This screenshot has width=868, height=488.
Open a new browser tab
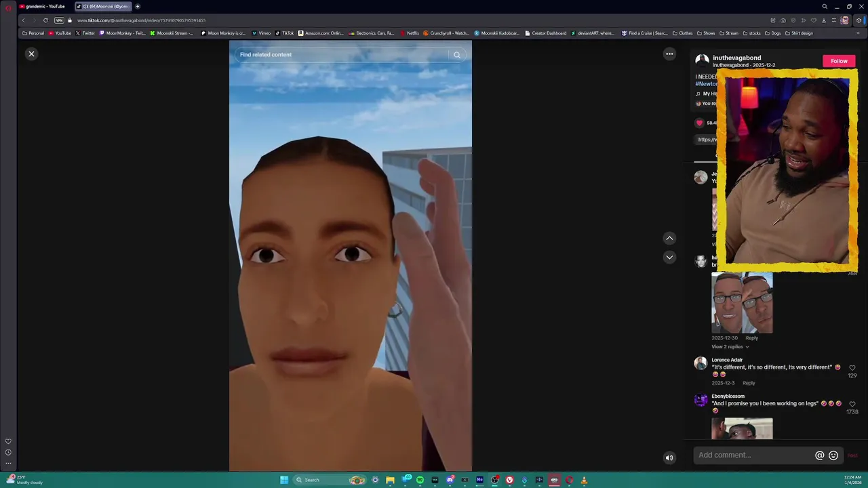[x=138, y=6]
